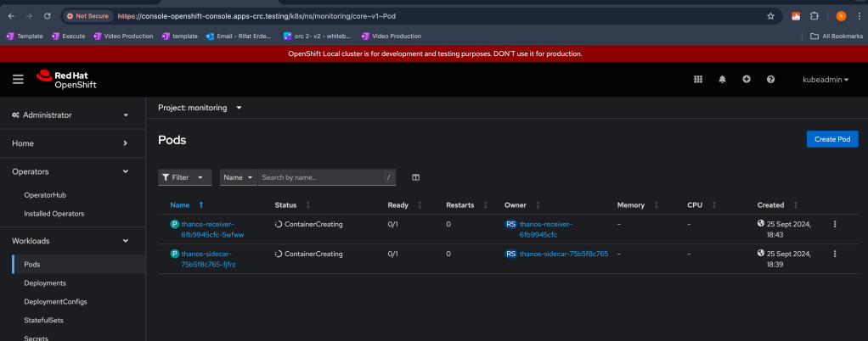This screenshot has width=868, height=341.
Task: Open kebab menu for thanos-sidecar pod
Action: click(835, 254)
